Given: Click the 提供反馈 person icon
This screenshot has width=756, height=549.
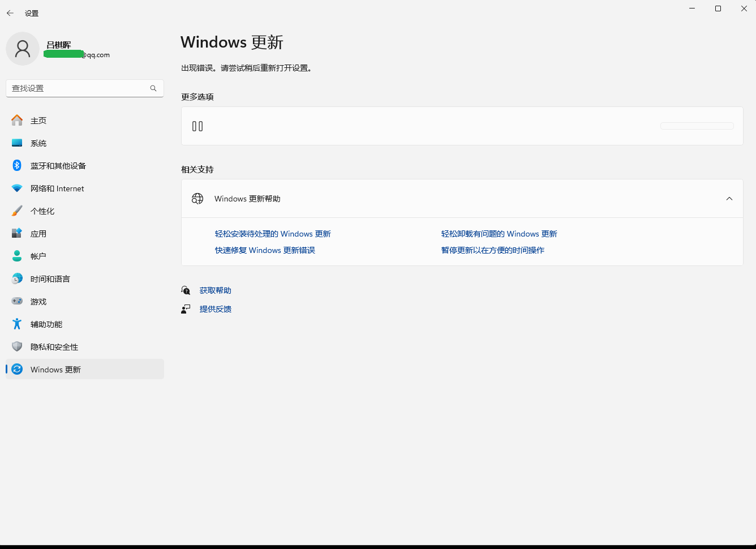Looking at the screenshot, I should click(x=186, y=309).
